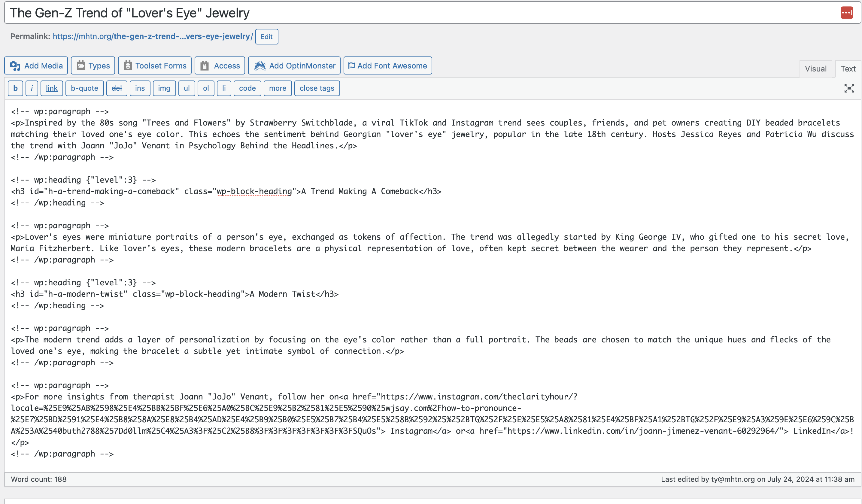The height and width of the screenshot is (504, 862).
Task: Insert image tag with img button
Action: [x=164, y=88]
